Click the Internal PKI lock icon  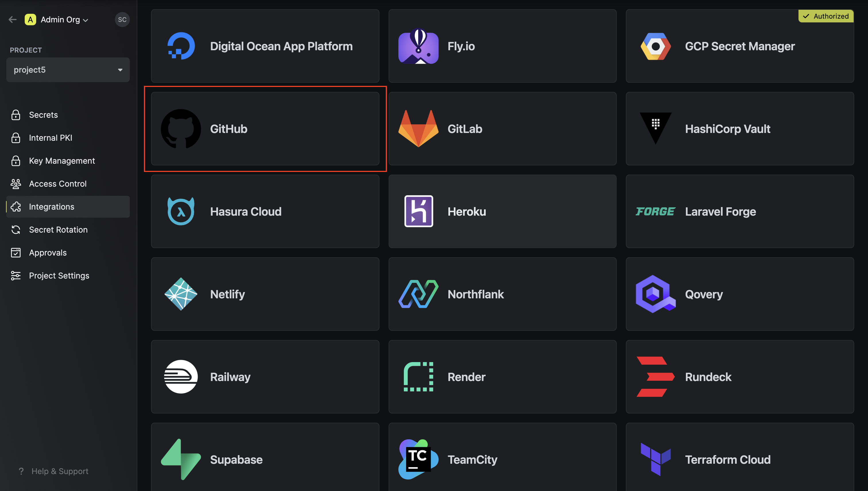(x=16, y=138)
